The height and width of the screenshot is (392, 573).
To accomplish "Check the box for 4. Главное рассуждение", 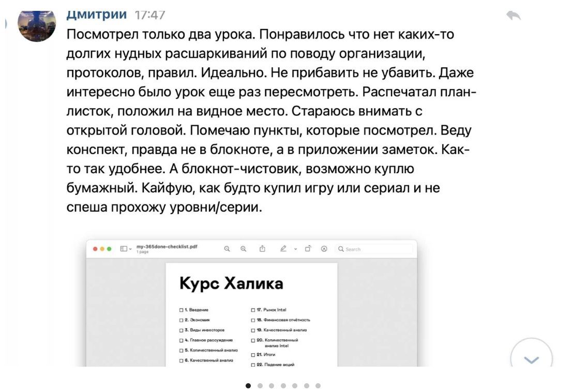I will point(181,340).
